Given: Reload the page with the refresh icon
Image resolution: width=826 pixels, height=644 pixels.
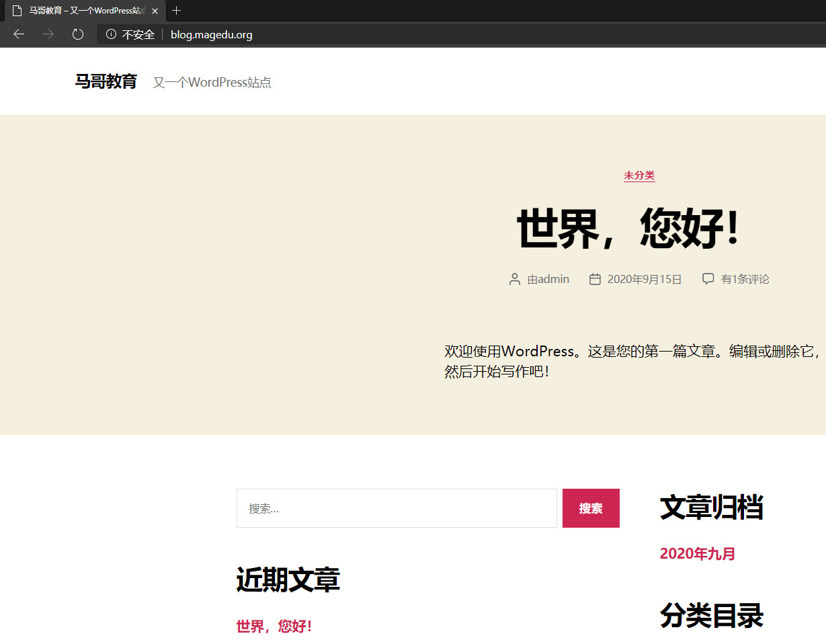Looking at the screenshot, I should (78, 34).
